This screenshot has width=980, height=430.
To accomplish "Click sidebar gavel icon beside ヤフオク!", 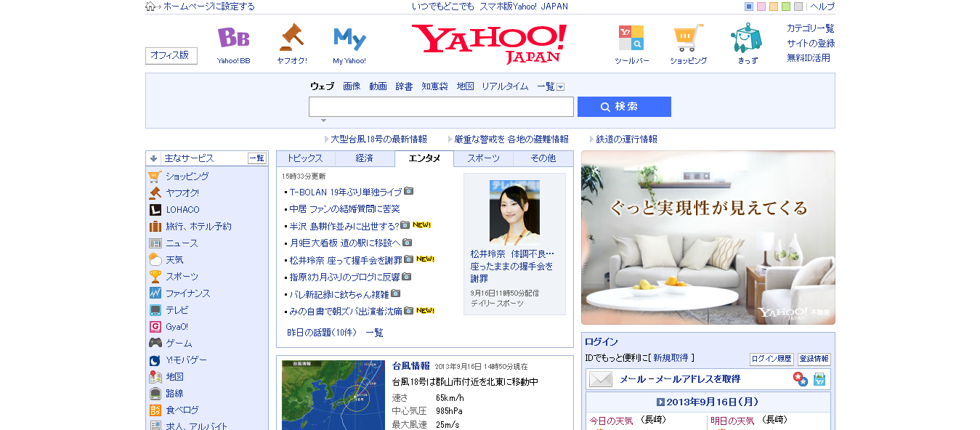I will [155, 192].
